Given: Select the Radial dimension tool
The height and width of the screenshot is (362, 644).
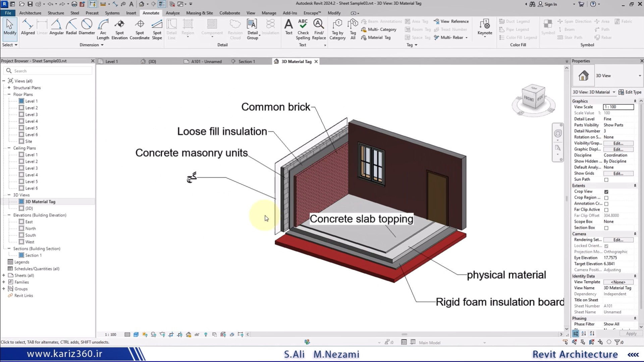Looking at the screenshot, I should click(x=71, y=27).
